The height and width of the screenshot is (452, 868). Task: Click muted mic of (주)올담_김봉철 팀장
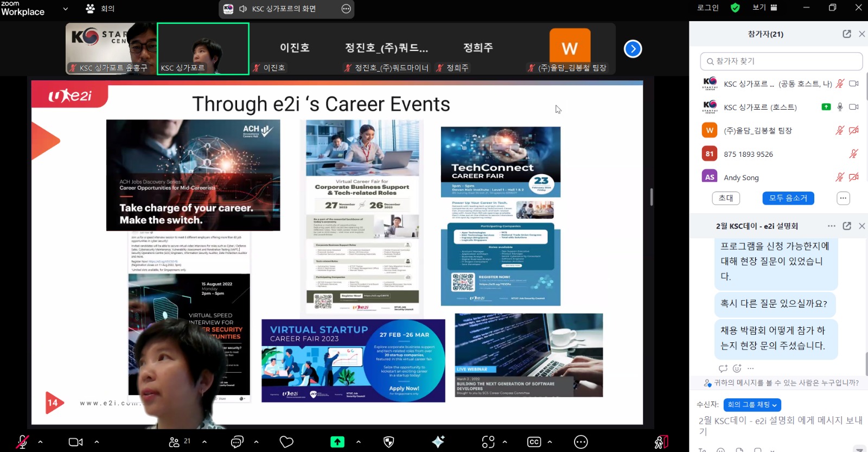tap(840, 130)
